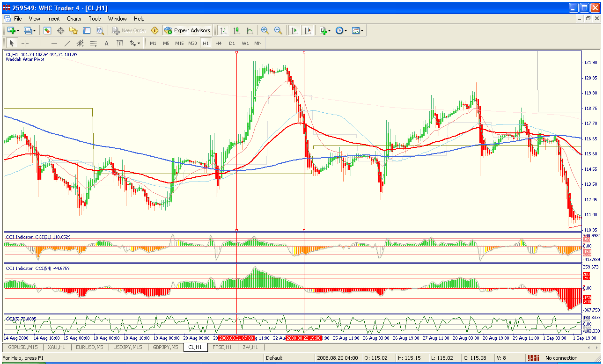Click the 2008.08.21 07:00 vertical line label
This screenshot has height=364, width=603.
tap(236, 338)
